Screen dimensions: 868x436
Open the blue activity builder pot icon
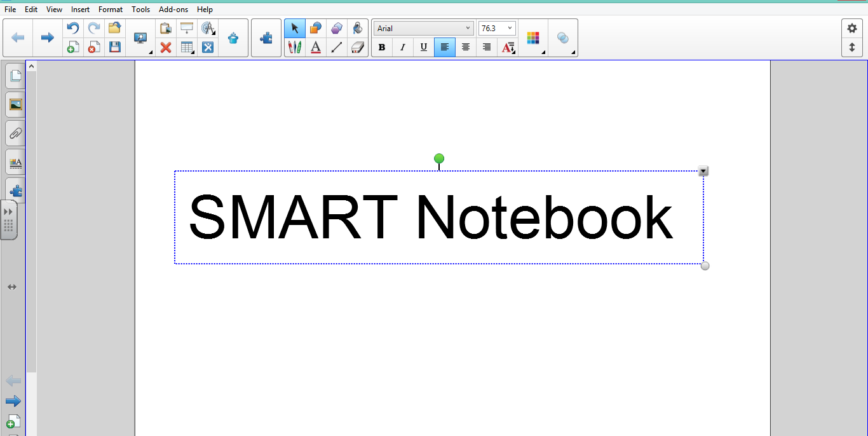[233, 37]
